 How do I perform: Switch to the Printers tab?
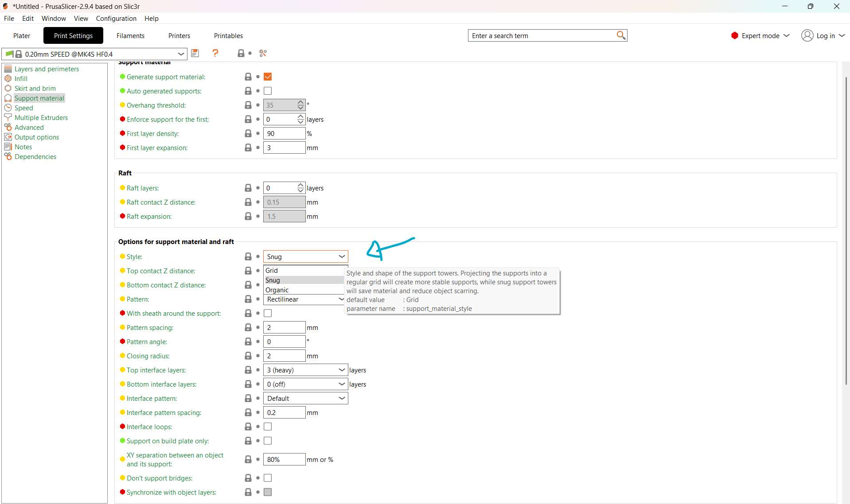[x=179, y=35]
